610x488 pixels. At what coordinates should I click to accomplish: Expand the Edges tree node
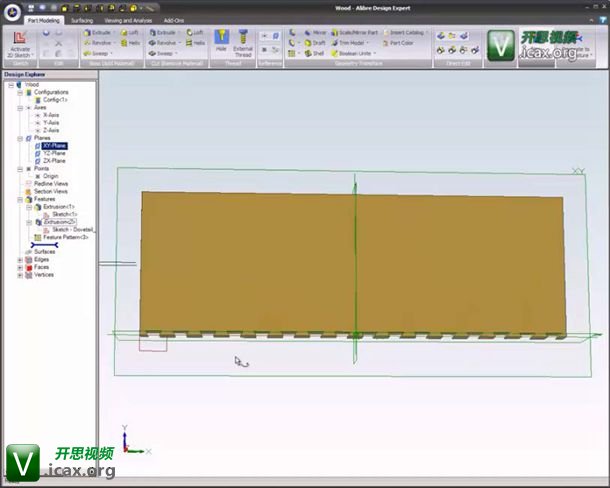pyautogui.click(x=20, y=259)
